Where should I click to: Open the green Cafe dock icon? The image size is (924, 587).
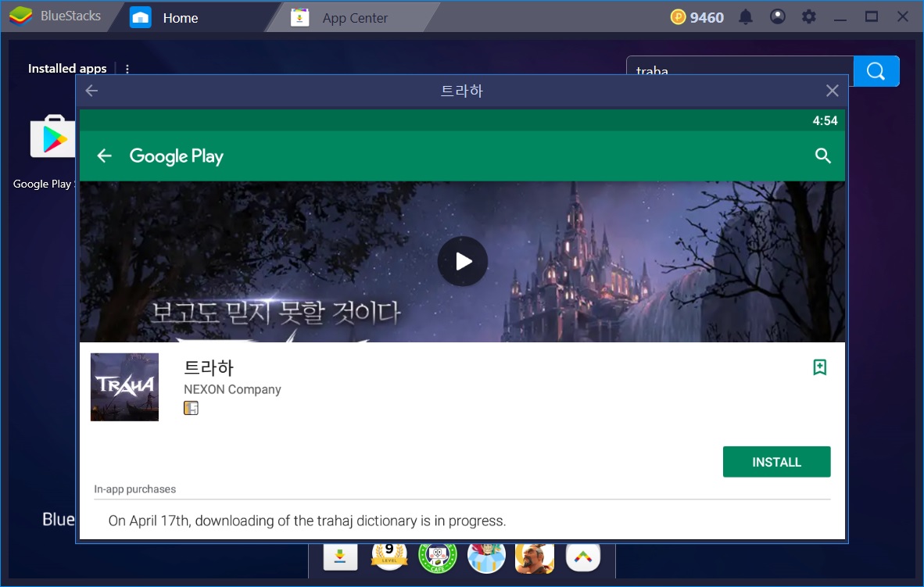437,558
